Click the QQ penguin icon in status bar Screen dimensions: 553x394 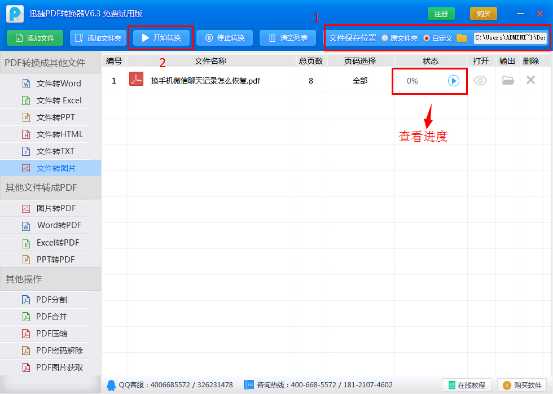(111, 385)
